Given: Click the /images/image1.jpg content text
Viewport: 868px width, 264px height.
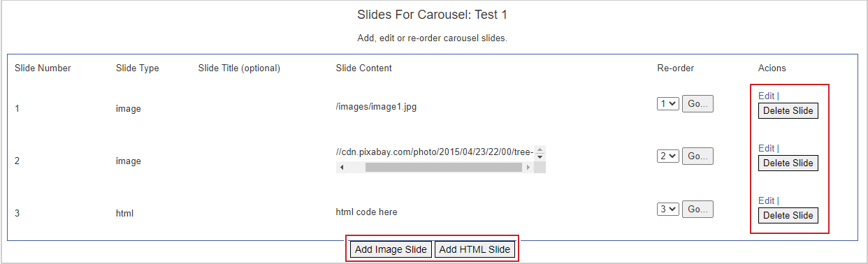Looking at the screenshot, I should tap(376, 107).
